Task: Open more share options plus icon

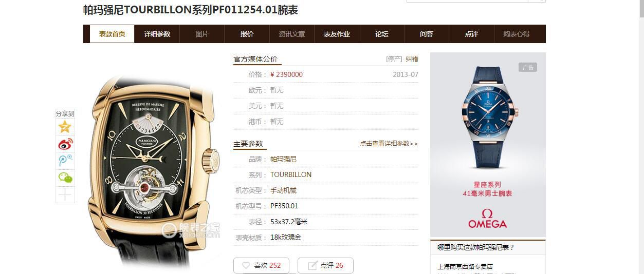Action: click(x=65, y=195)
